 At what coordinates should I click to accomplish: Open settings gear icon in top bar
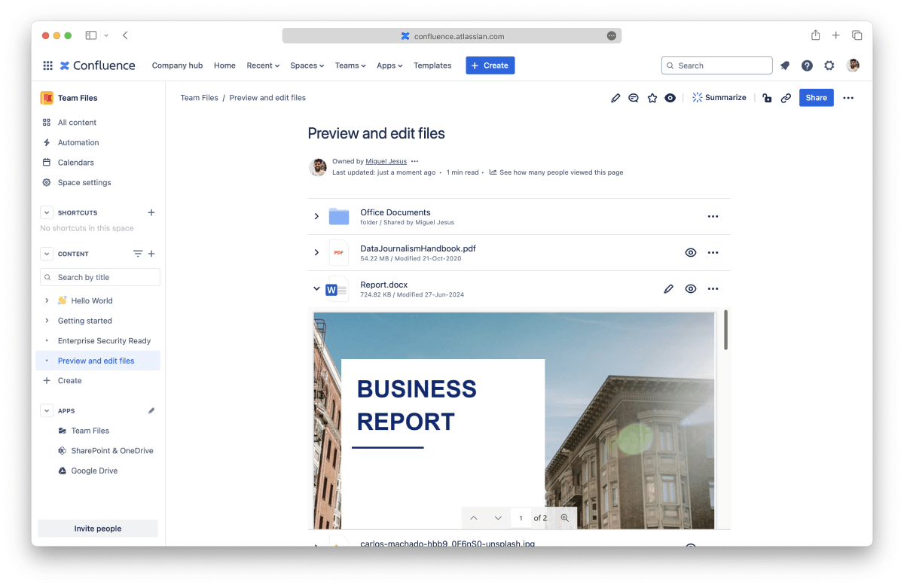pyautogui.click(x=829, y=66)
